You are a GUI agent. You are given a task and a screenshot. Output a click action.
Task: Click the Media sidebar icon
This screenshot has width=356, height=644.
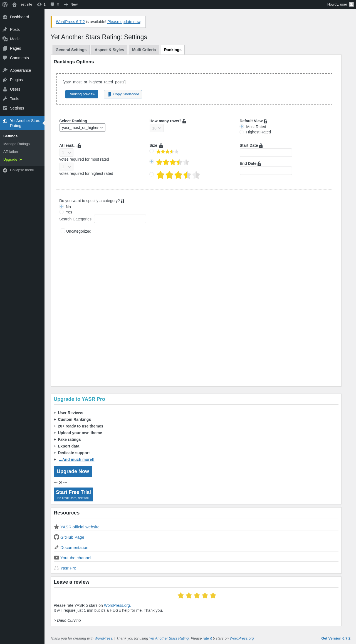pyautogui.click(x=5, y=39)
